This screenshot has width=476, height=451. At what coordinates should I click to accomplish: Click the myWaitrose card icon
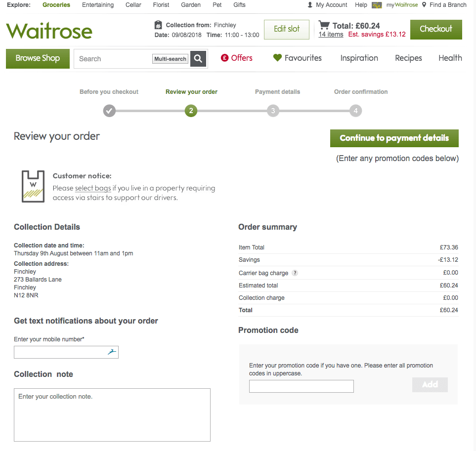tap(377, 5)
